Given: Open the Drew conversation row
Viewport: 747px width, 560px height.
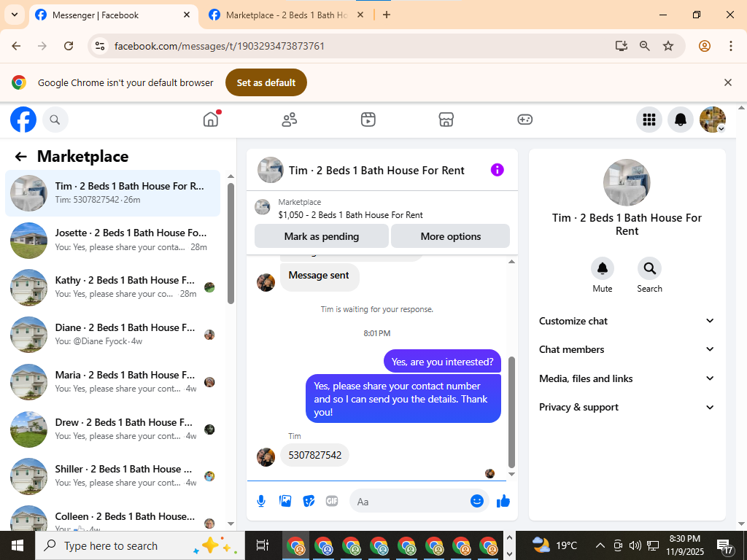Looking at the screenshot, I should [x=113, y=429].
